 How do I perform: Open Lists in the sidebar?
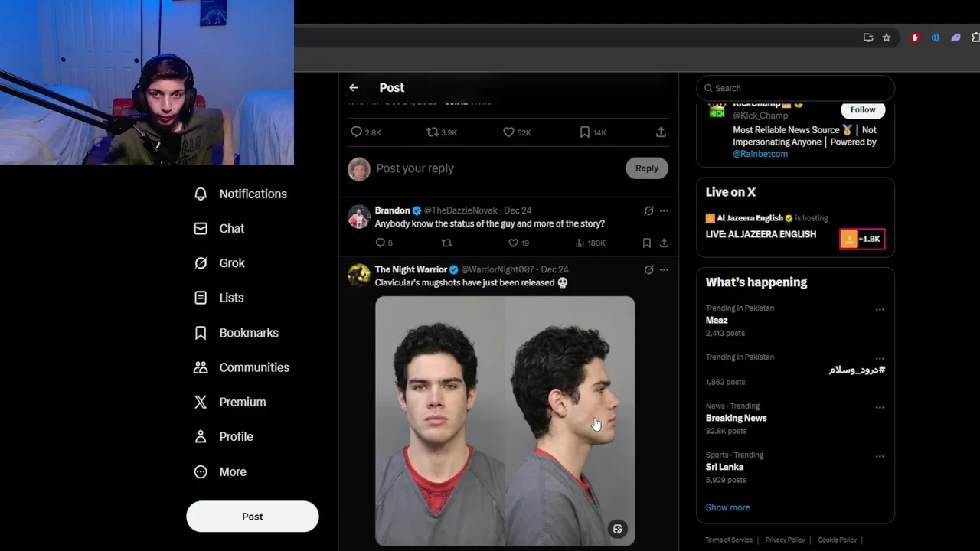(x=219, y=298)
